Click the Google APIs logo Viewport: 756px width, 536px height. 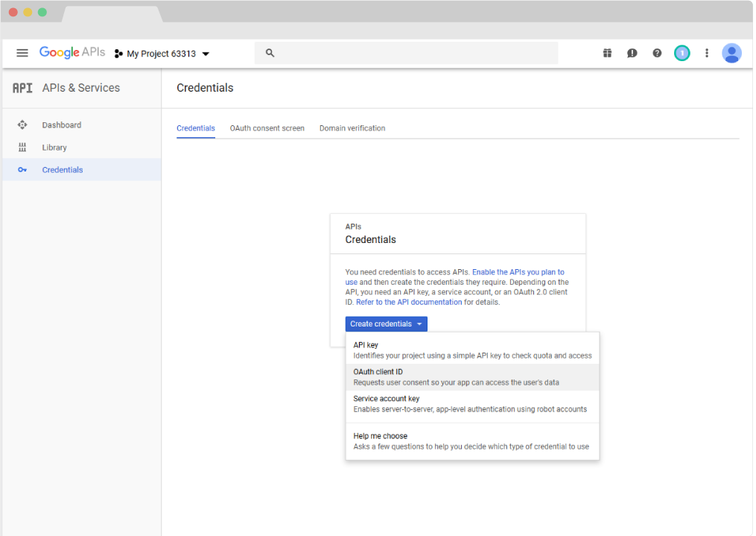tap(72, 53)
